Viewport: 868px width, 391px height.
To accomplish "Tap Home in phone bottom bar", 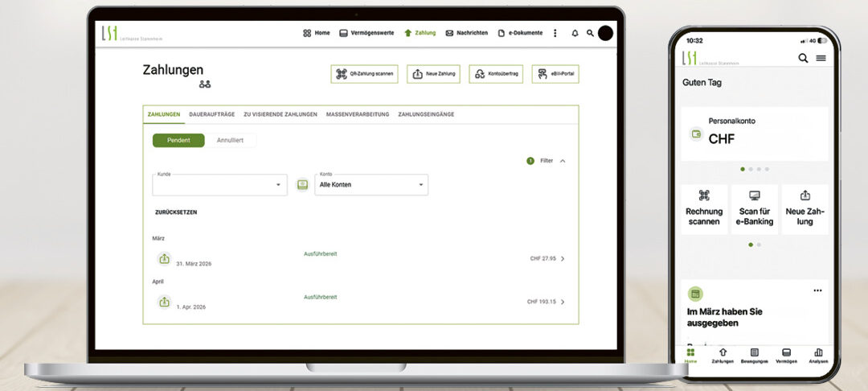I will [x=690, y=356].
